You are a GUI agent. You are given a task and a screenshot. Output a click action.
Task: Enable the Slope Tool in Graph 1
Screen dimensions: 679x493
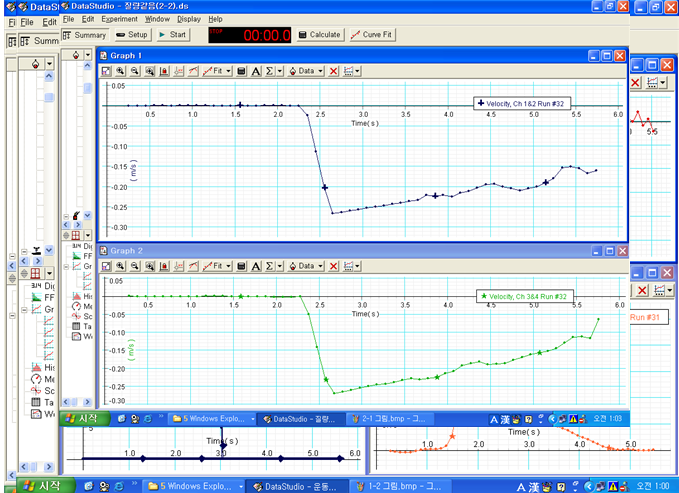click(193, 71)
